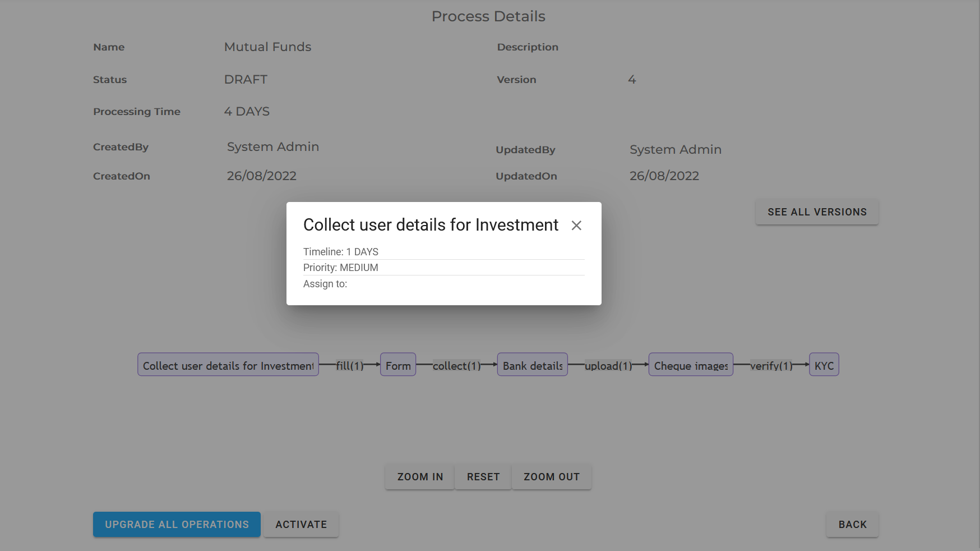Click UPGRADE ALL OPERATIONS
This screenshot has width=980, height=551.
pyautogui.click(x=177, y=525)
